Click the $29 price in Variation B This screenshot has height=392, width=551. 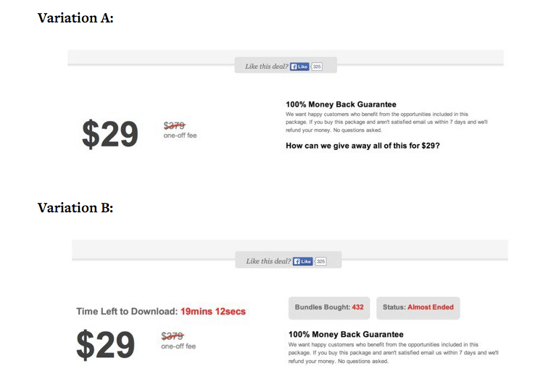click(105, 345)
